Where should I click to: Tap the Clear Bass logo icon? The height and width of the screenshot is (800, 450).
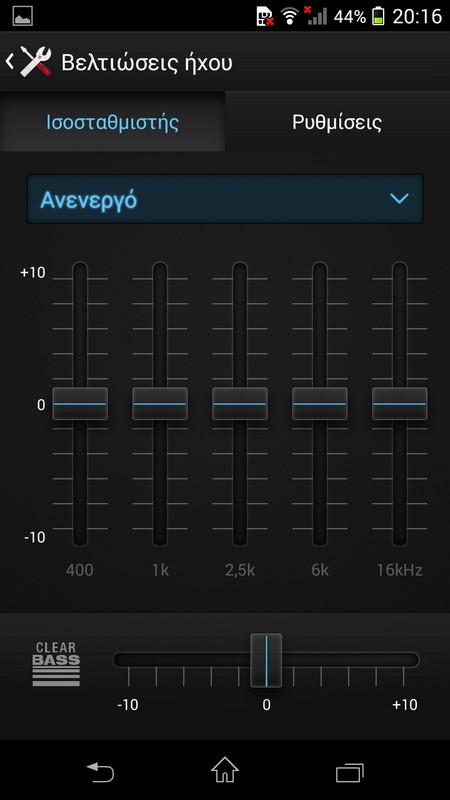56,663
